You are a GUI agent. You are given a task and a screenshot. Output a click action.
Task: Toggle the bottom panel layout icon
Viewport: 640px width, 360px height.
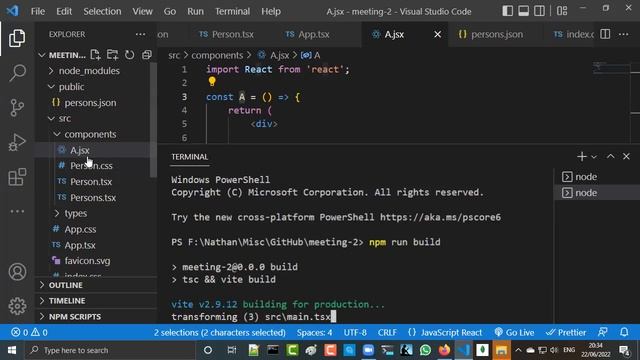523,11
